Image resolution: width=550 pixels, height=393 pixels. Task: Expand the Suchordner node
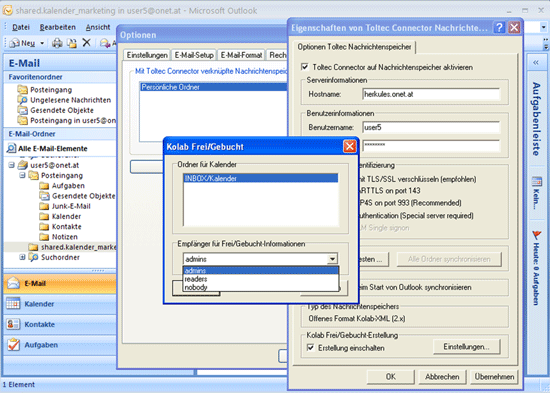(22, 257)
